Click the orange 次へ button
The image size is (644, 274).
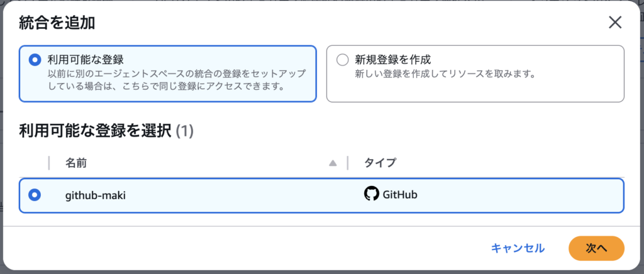click(596, 248)
